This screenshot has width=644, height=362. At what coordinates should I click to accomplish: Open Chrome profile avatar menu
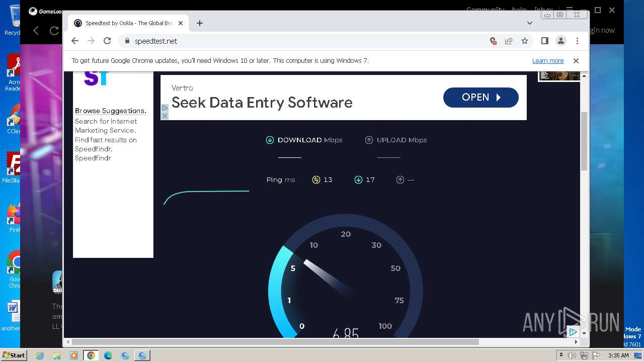pyautogui.click(x=561, y=41)
